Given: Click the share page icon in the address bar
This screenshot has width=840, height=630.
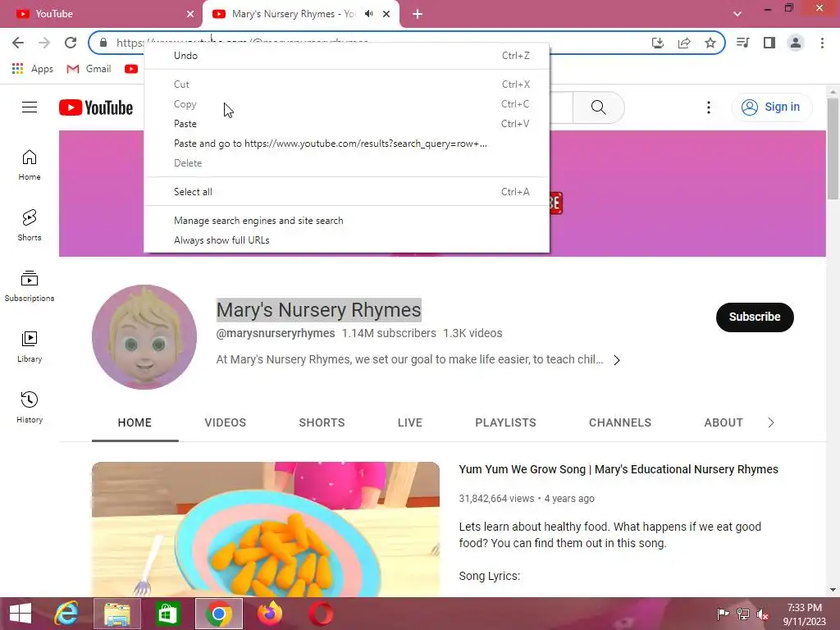Looking at the screenshot, I should click(x=684, y=43).
